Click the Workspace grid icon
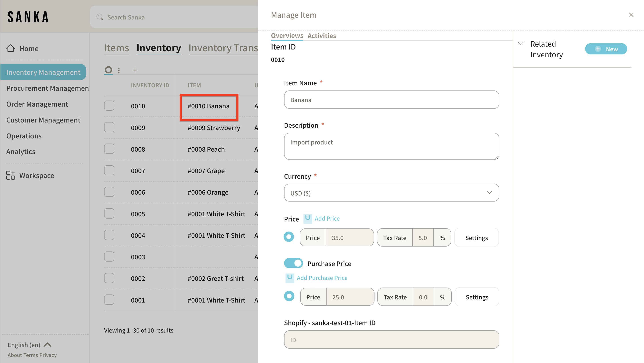The image size is (644, 363). tap(11, 175)
